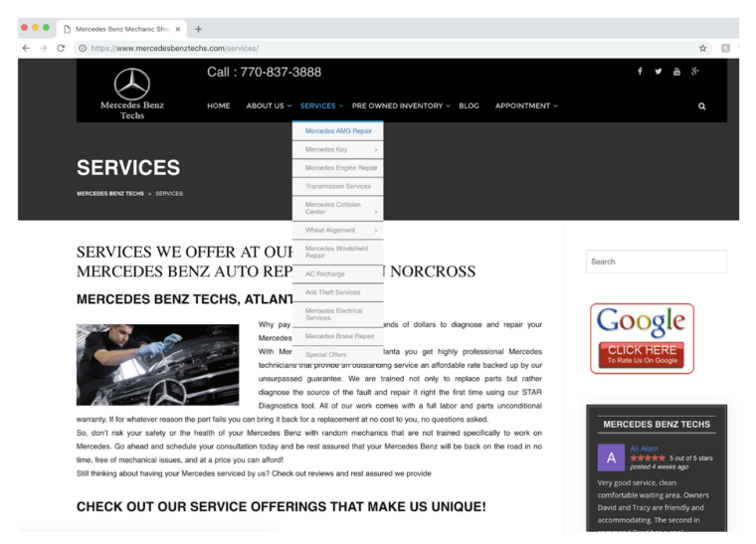Expand the Wheel Alignment submenu

(338, 231)
